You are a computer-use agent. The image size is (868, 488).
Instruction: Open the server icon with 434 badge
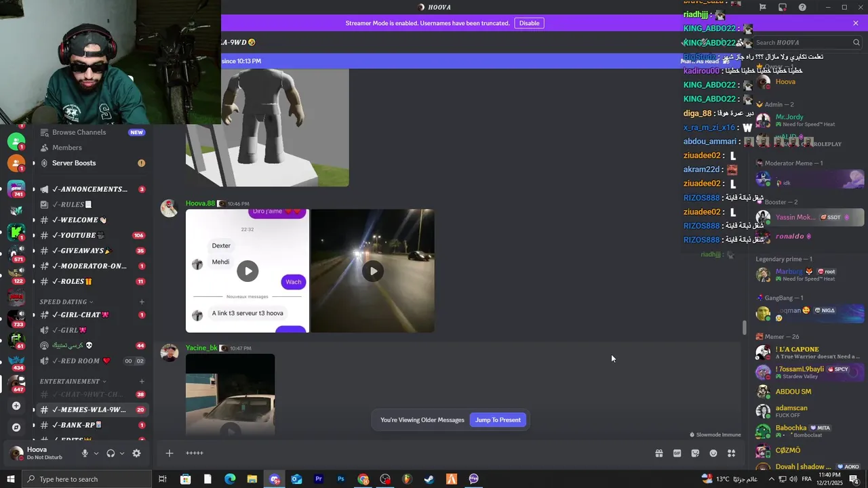[16, 362]
